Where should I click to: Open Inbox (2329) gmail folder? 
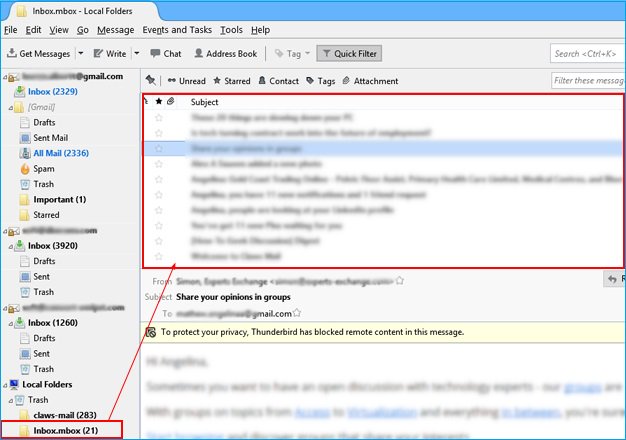coord(52,91)
